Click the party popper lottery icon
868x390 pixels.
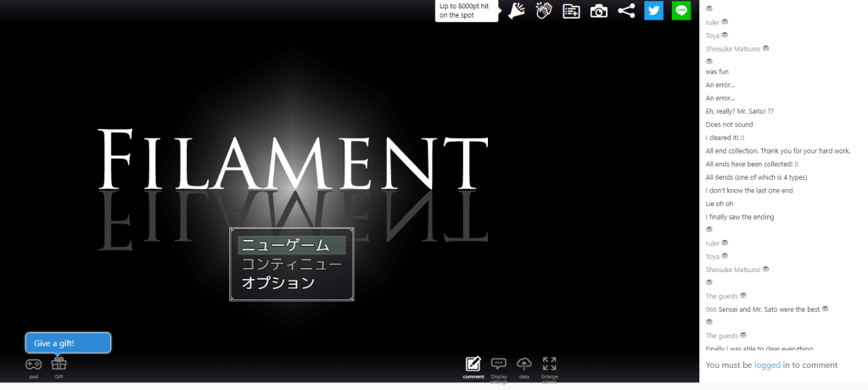click(517, 10)
